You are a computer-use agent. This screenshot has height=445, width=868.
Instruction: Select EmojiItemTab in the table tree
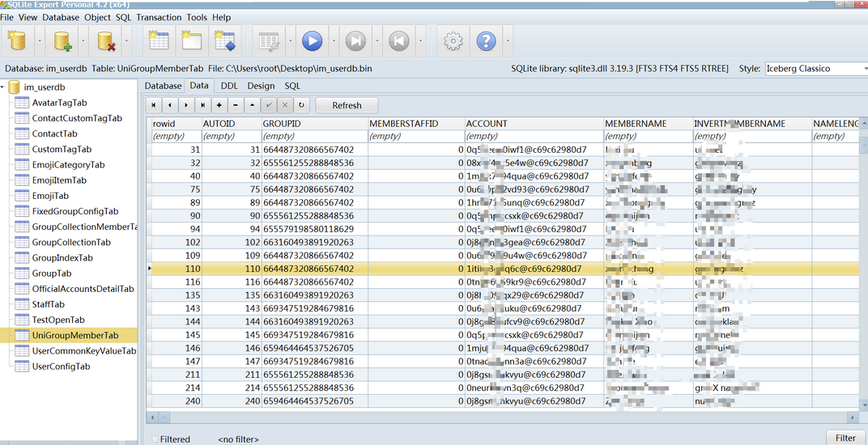coord(59,180)
